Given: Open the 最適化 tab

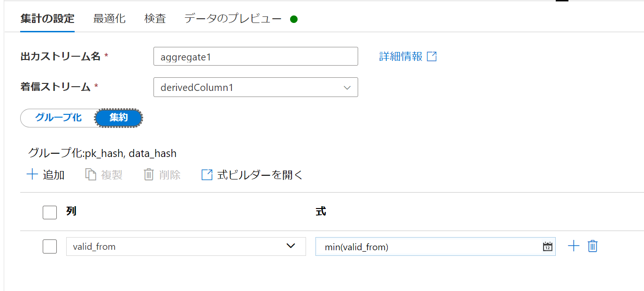Looking at the screenshot, I should (x=109, y=19).
